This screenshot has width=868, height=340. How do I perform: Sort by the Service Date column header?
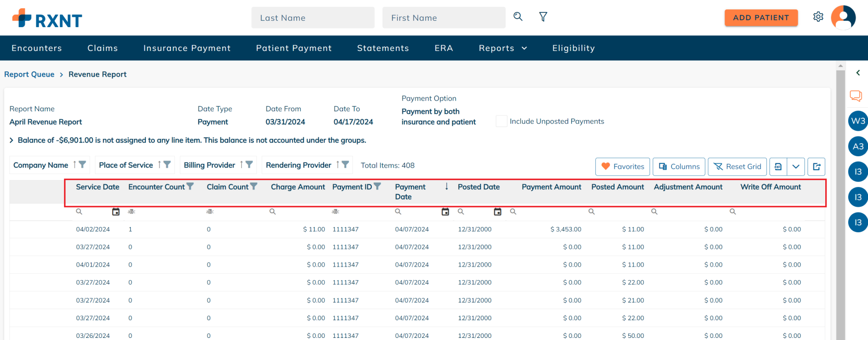point(97,187)
